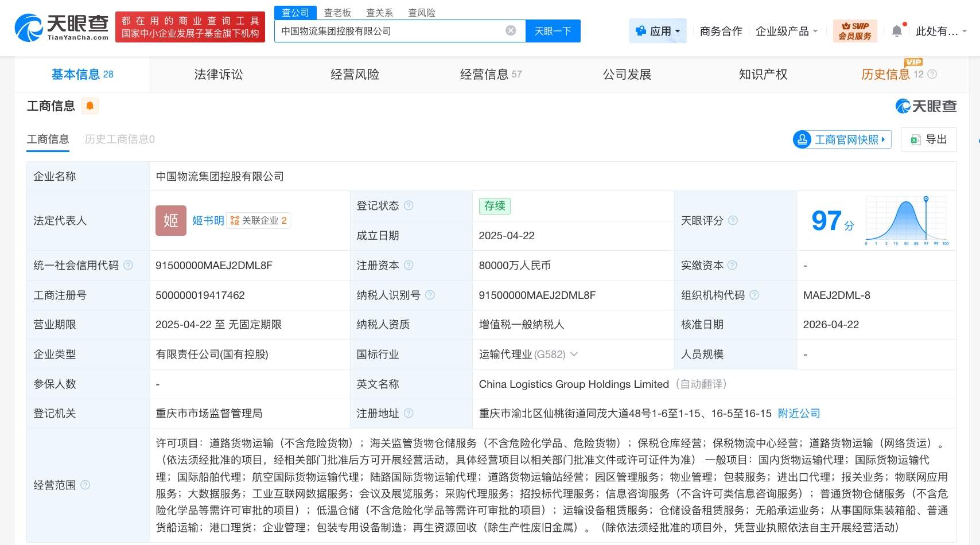Click help icon beside 统一社会信用代码
This screenshot has height=545, width=980.
point(129,265)
